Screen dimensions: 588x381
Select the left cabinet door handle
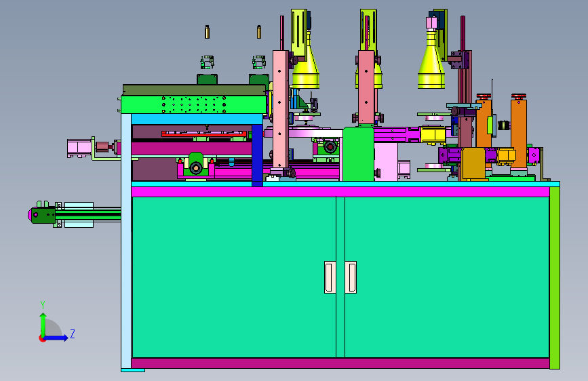pyautogui.click(x=330, y=277)
